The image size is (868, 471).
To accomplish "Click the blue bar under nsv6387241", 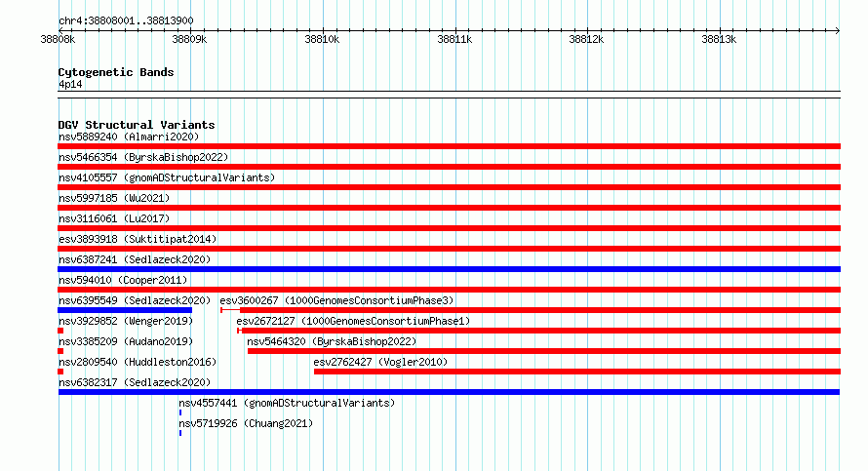I will click(x=449, y=269).
